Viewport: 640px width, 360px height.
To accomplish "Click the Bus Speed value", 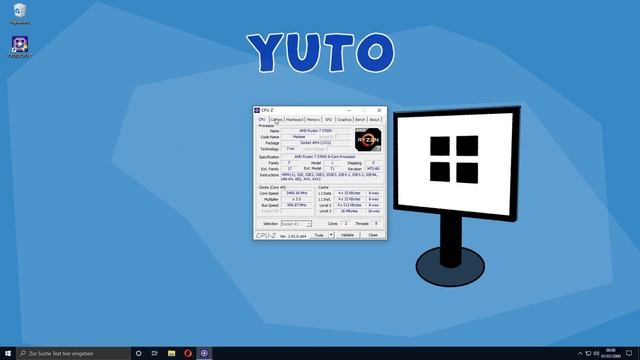I will tap(297, 205).
